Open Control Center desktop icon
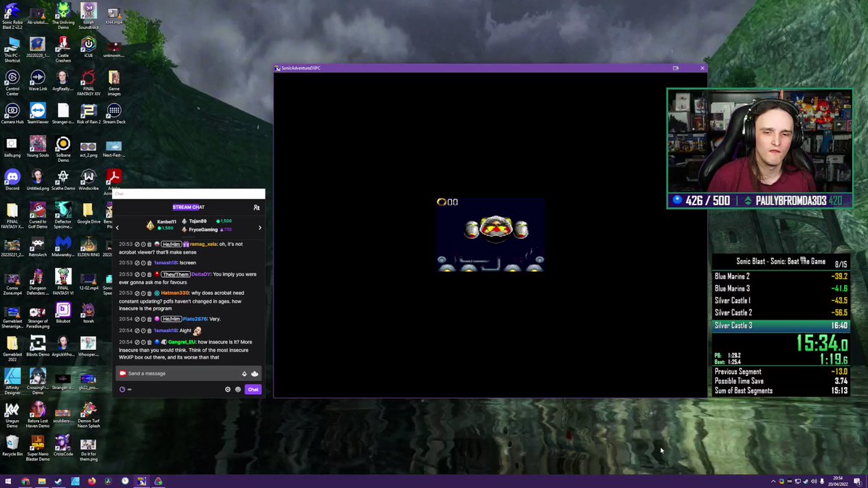Screen dimensions: 868x488 click(x=12, y=82)
